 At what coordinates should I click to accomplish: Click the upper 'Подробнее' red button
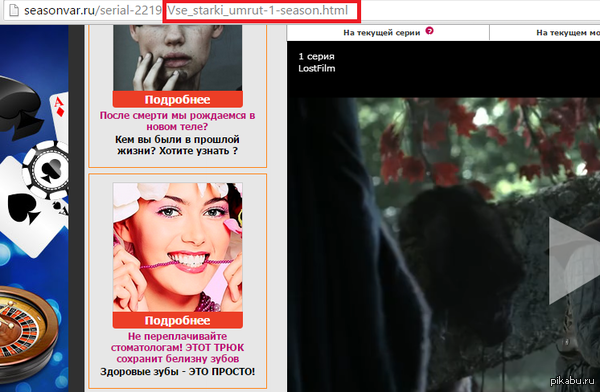click(x=178, y=100)
